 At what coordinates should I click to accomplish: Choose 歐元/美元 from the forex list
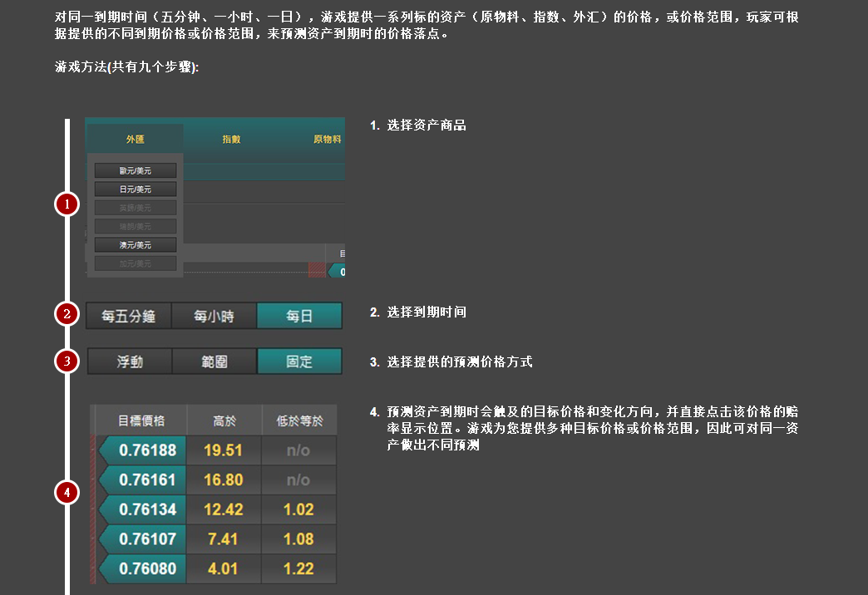click(x=136, y=170)
